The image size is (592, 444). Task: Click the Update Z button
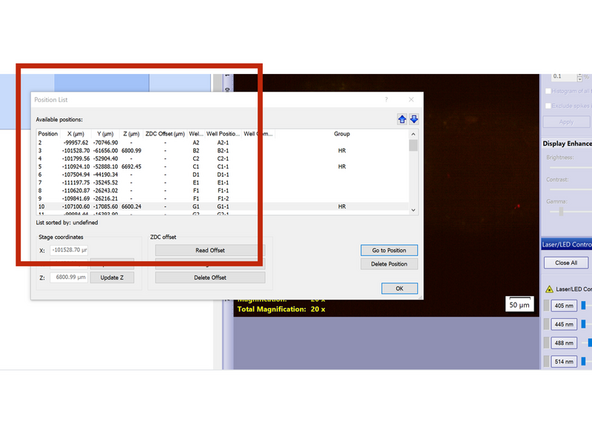(x=112, y=278)
